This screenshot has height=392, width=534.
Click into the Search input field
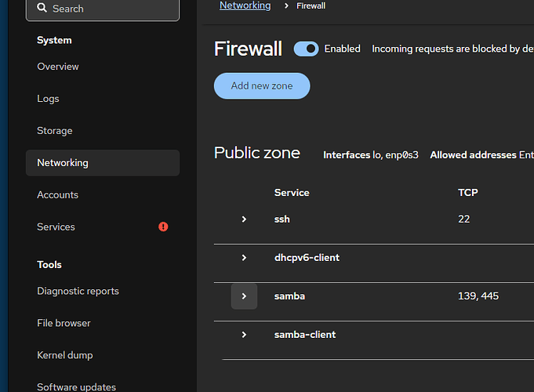[103, 9]
